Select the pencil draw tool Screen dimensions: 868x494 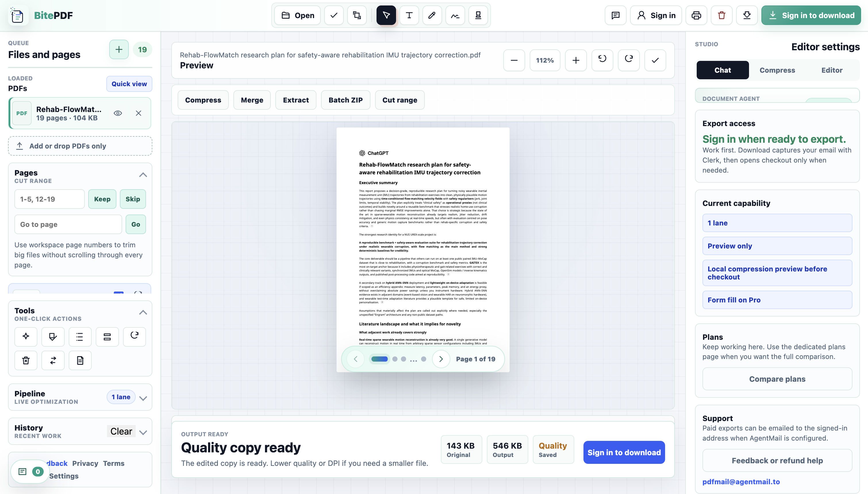[x=432, y=15]
